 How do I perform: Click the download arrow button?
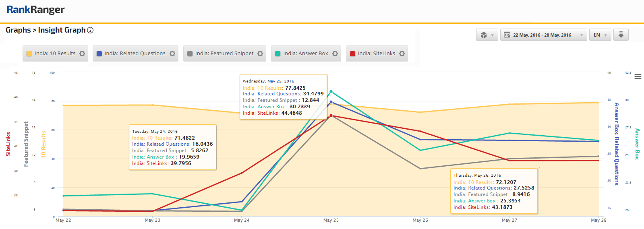[x=621, y=35]
